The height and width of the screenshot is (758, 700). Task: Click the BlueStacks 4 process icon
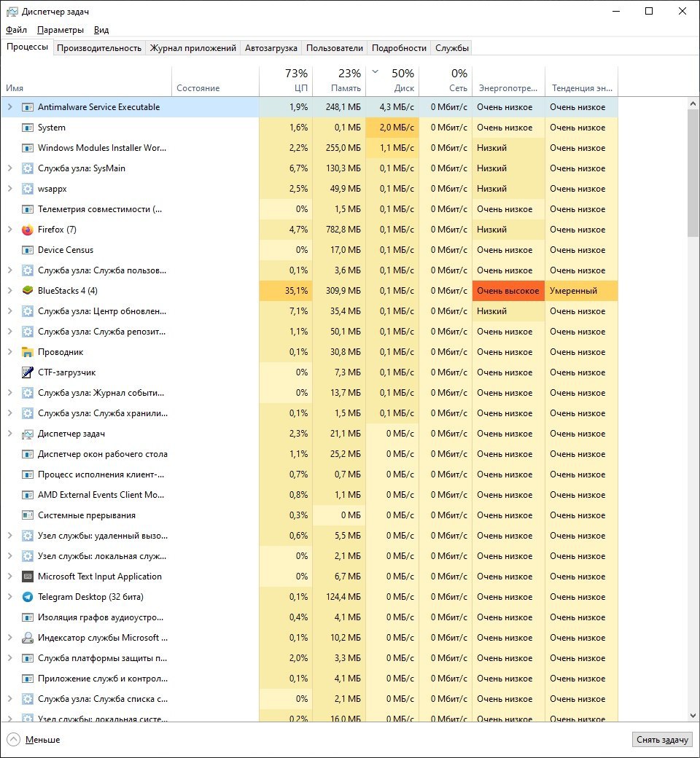(x=28, y=291)
